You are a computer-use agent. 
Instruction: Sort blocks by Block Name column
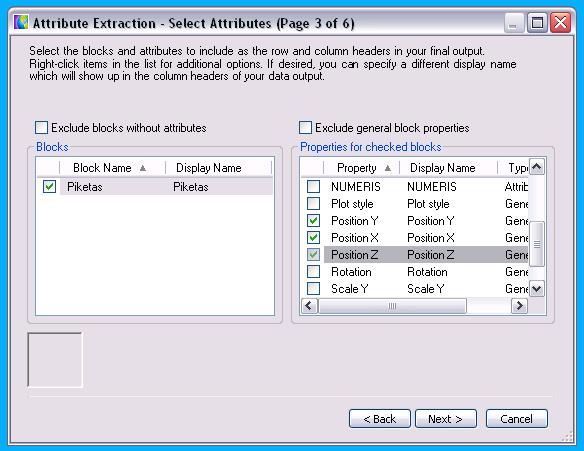(x=112, y=168)
